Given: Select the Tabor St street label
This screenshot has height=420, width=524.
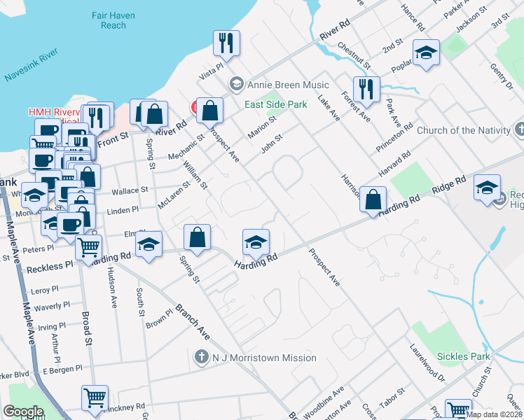Looking at the screenshot, I should click(392, 398).
